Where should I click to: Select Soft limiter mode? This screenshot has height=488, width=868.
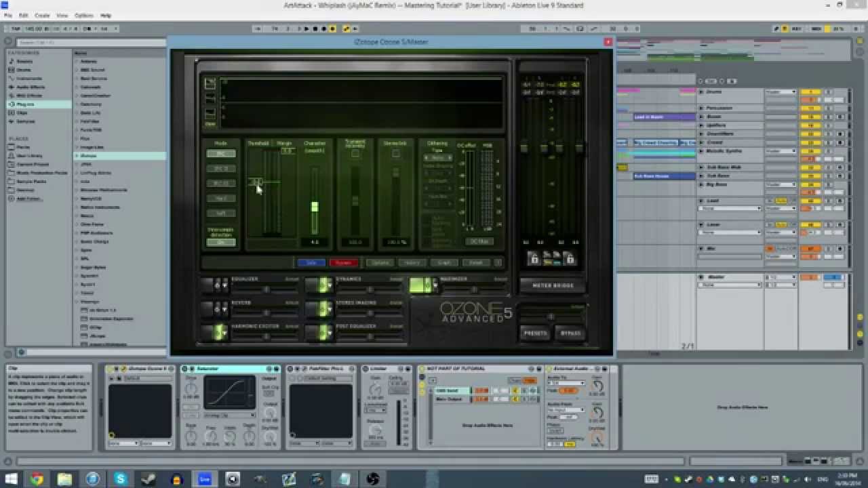click(x=221, y=213)
